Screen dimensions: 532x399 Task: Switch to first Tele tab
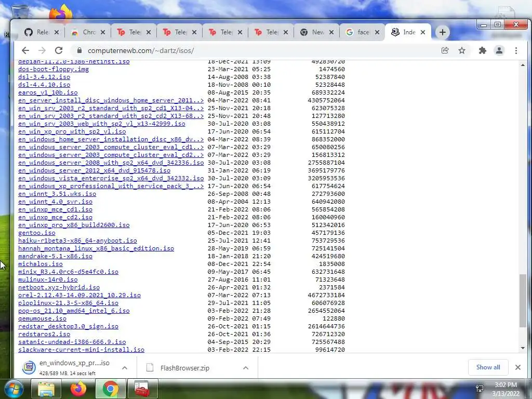coord(134,32)
